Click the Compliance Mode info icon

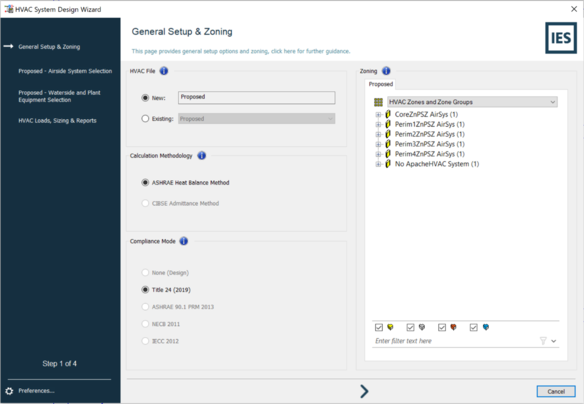click(184, 241)
